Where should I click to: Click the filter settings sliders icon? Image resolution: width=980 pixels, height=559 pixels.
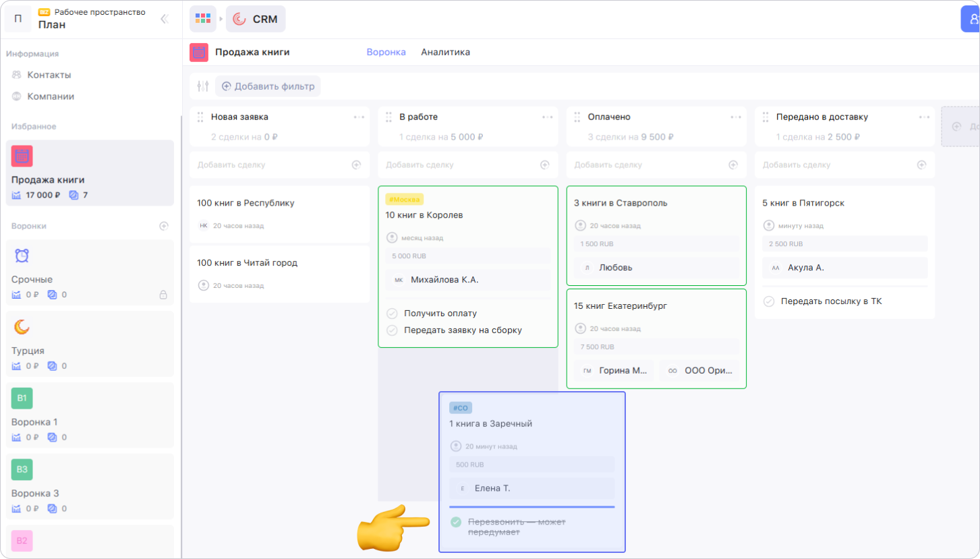tap(202, 86)
